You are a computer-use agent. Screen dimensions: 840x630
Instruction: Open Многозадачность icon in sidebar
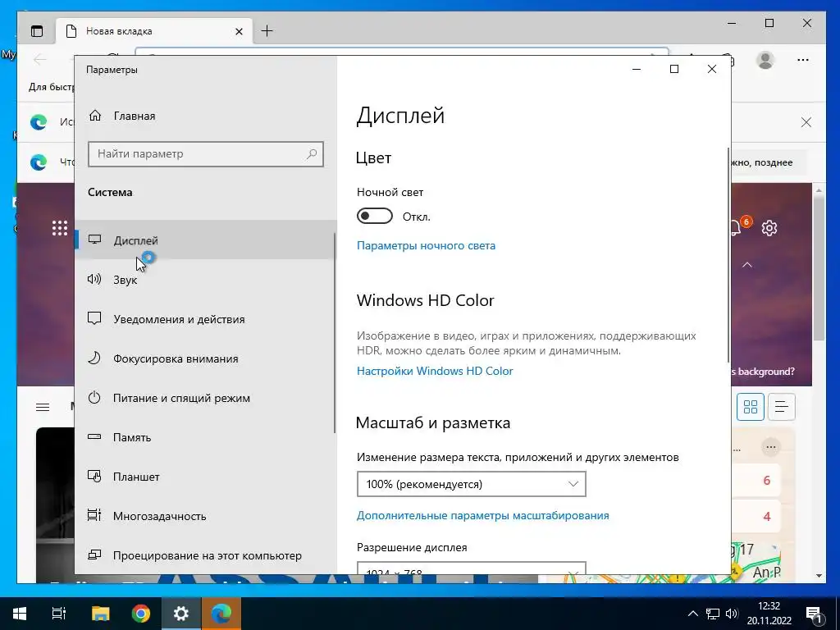(94, 515)
